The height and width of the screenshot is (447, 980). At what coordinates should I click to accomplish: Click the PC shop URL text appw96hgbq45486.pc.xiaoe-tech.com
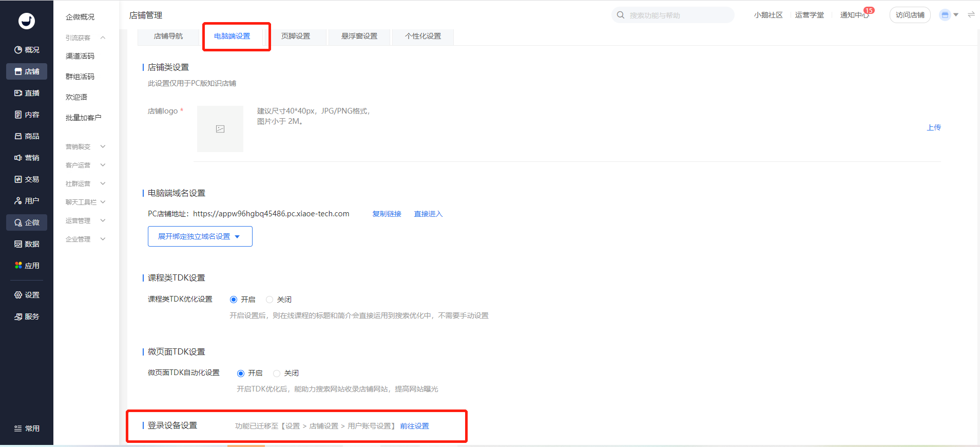click(x=271, y=214)
